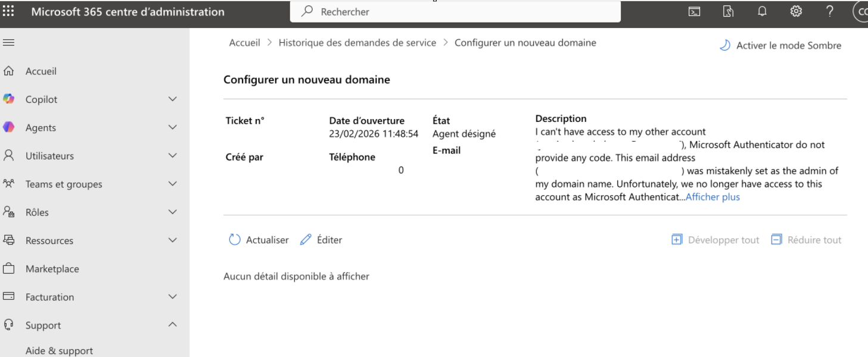
Task: Click the Configurer un nouveau domaine page heading
Action: 307,79
